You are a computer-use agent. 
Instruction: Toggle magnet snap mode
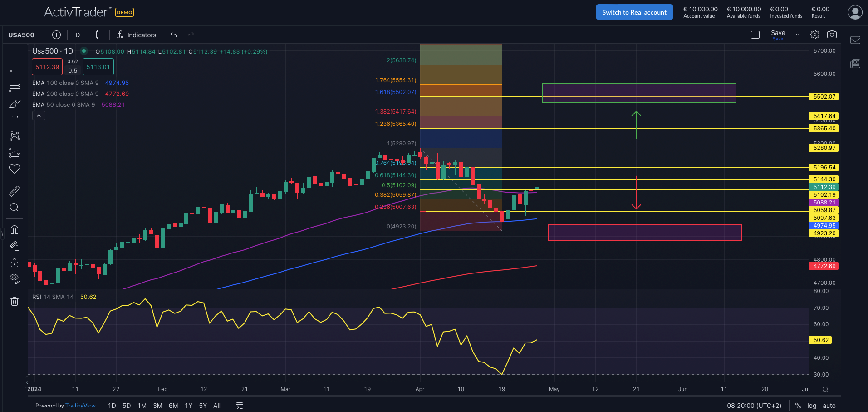point(15,229)
